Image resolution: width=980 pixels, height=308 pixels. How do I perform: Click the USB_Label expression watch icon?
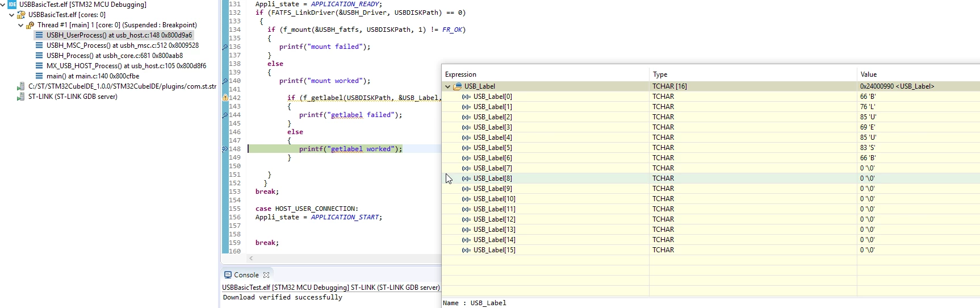458,86
